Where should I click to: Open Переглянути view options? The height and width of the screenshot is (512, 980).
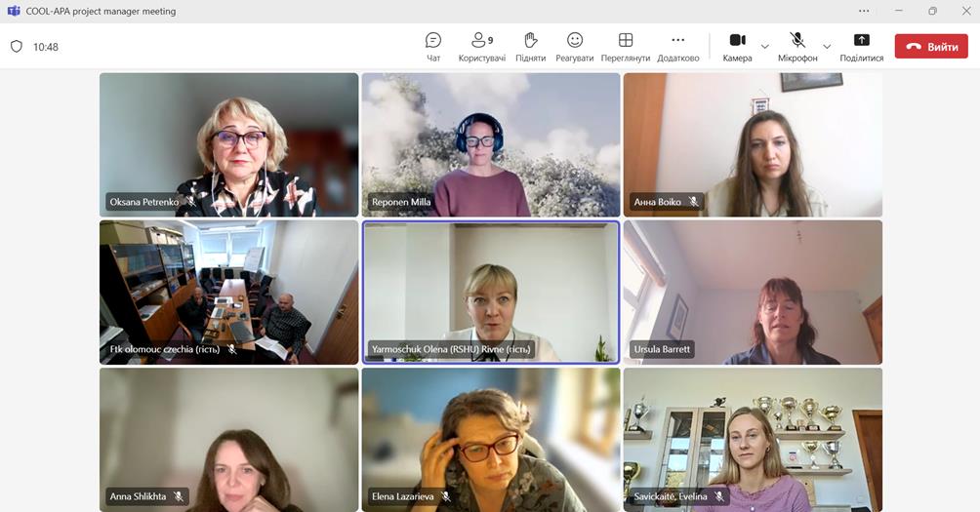tap(626, 46)
